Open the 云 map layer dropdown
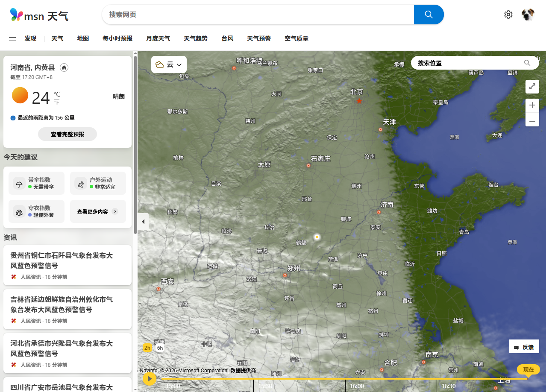The width and height of the screenshot is (546, 392). click(169, 64)
